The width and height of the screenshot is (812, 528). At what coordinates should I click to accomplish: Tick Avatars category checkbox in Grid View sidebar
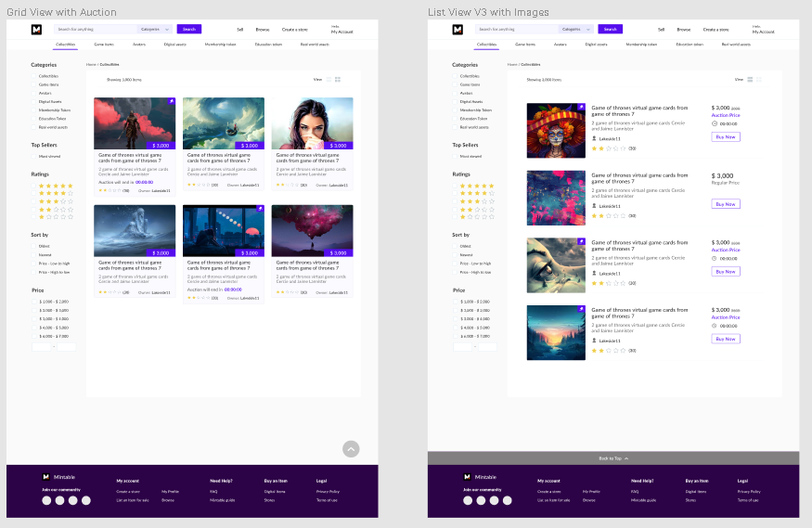click(x=33, y=93)
